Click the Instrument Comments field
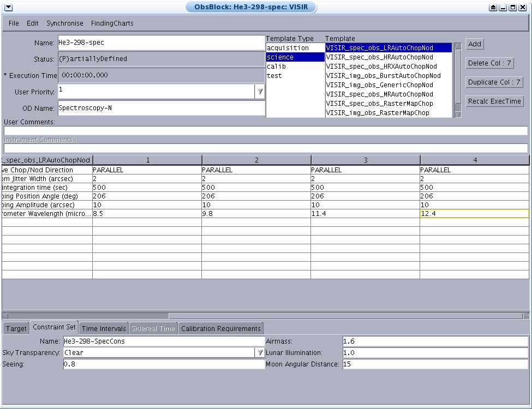532x409 pixels. click(x=266, y=148)
